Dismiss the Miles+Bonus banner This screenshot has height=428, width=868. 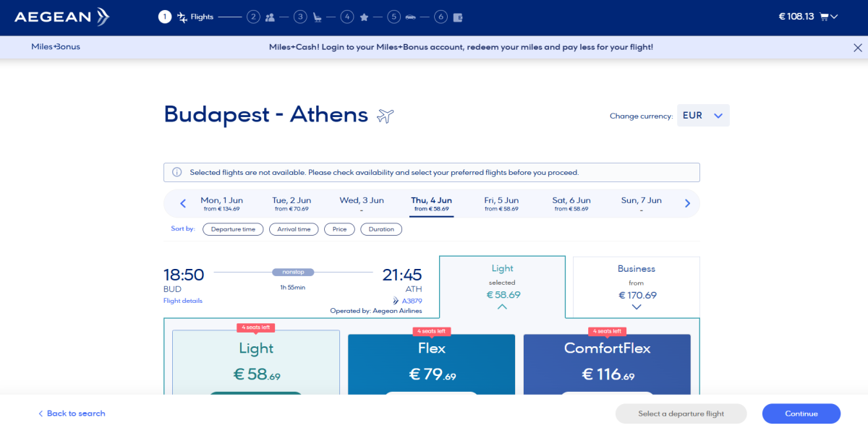(x=858, y=47)
